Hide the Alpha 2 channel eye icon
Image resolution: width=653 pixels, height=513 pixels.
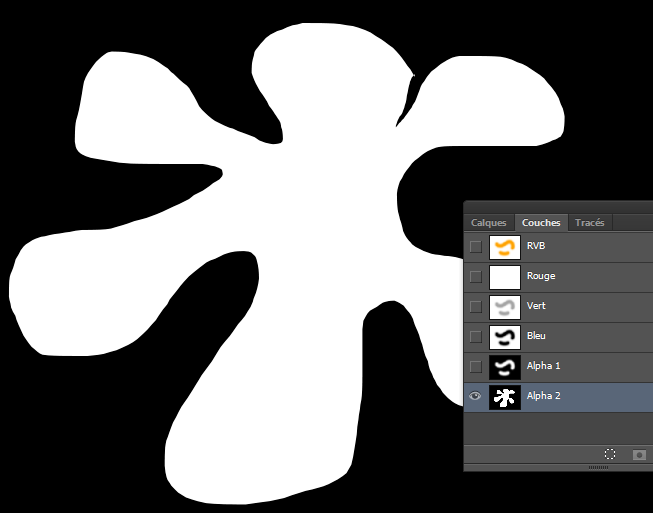(475, 396)
